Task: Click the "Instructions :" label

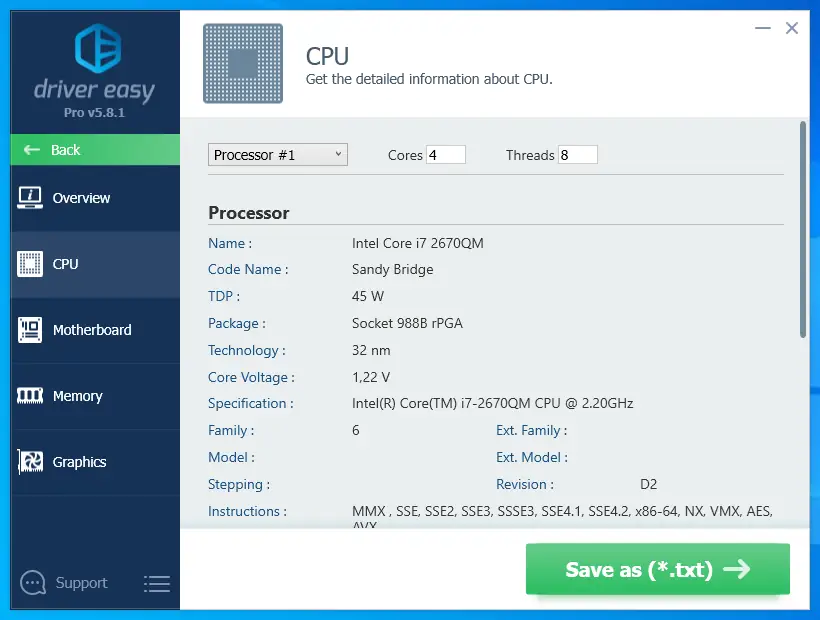Action: tap(247, 511)
